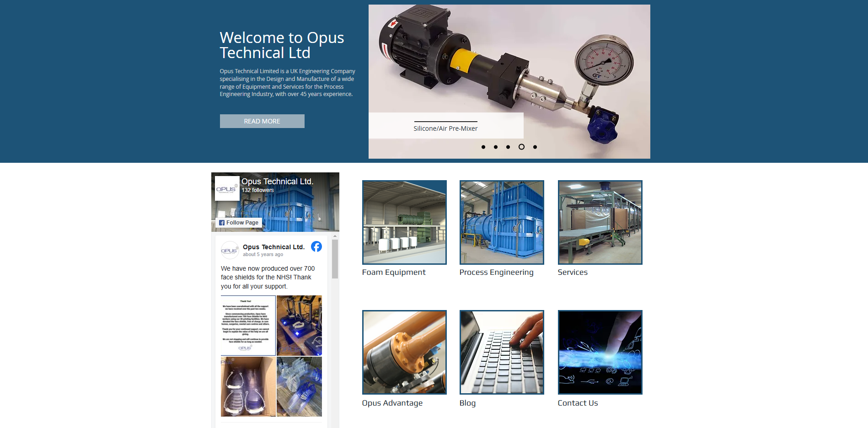Click the Opus logo in Facebook header

coord(227,188)
